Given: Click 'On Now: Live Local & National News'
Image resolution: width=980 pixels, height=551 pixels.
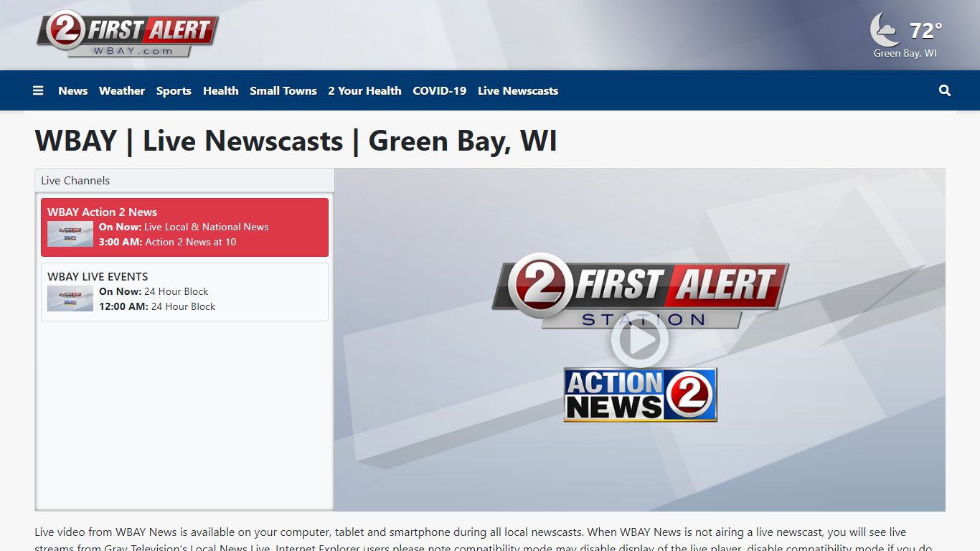Looking at the screenshot, I should click(x=184, y=227).
